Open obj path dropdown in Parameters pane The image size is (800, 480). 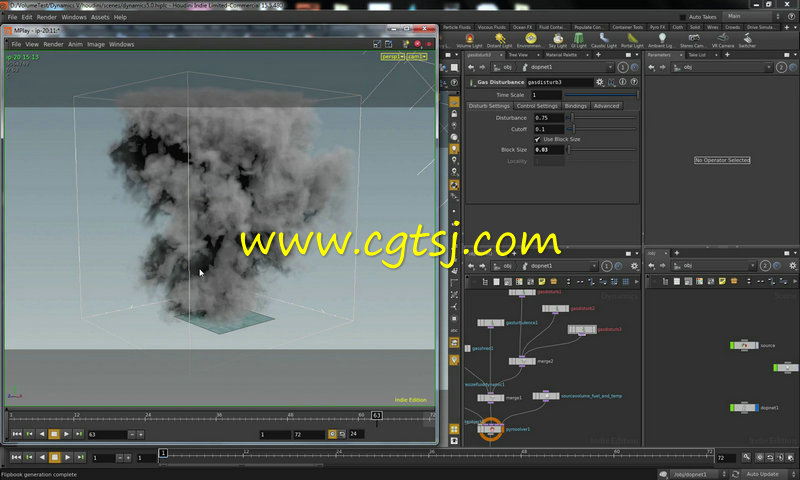pos(768,67)
